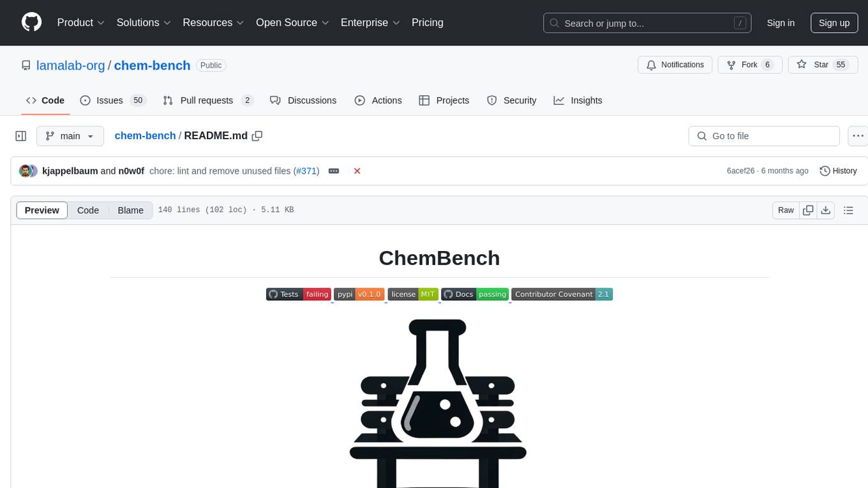Switch to the Code view
868x488 pixels.
pyautogui.click(x=88, y=210)
